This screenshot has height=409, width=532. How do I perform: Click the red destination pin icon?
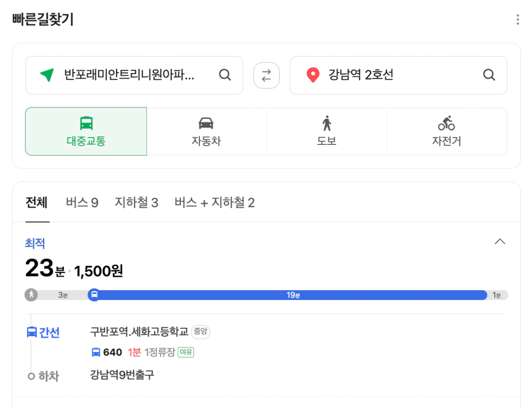click(x=312, y=75)
